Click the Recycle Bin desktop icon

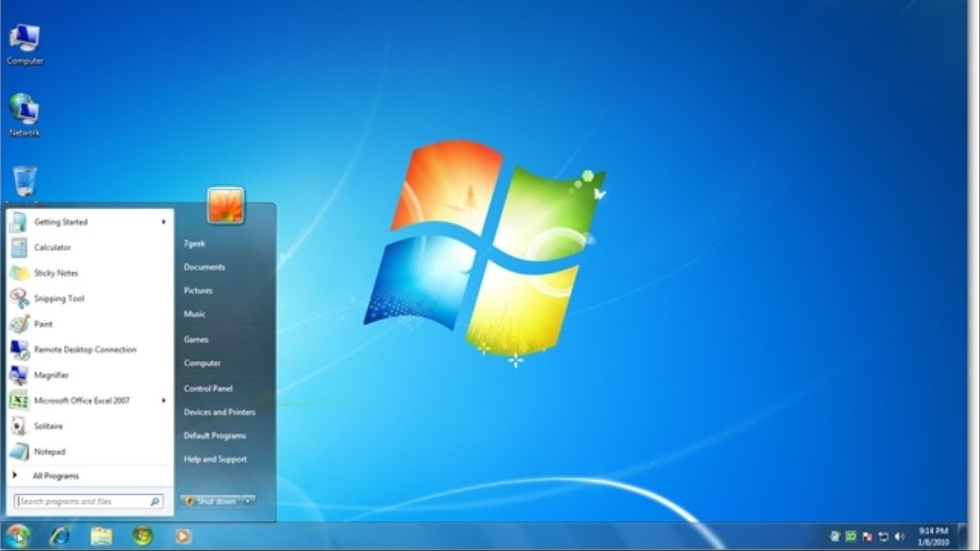pyautogui.click(x=24, y=182)
